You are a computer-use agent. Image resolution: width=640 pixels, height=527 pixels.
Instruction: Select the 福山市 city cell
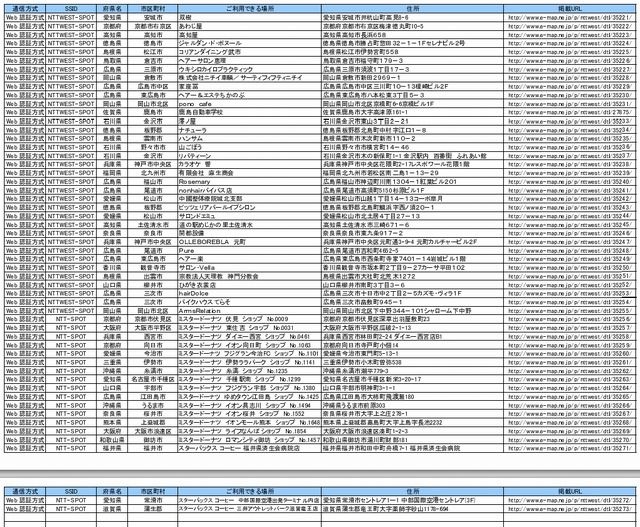[x=153, y=182]
